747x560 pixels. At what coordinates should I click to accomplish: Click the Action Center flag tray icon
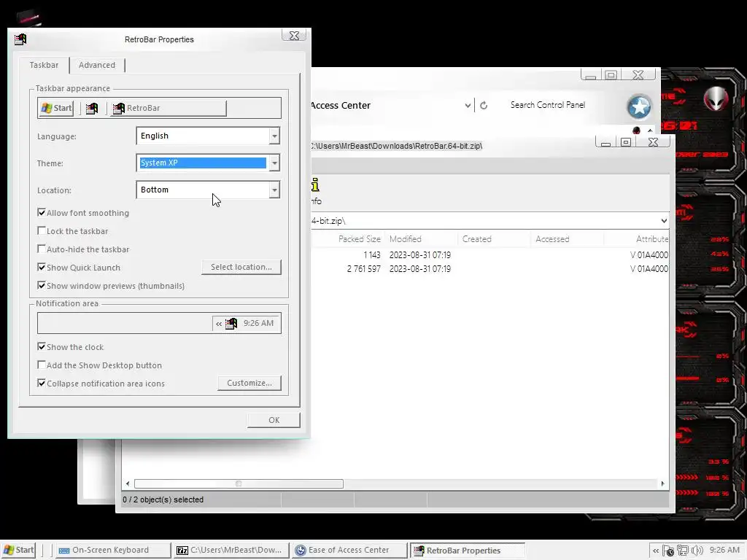pos(668,551)
